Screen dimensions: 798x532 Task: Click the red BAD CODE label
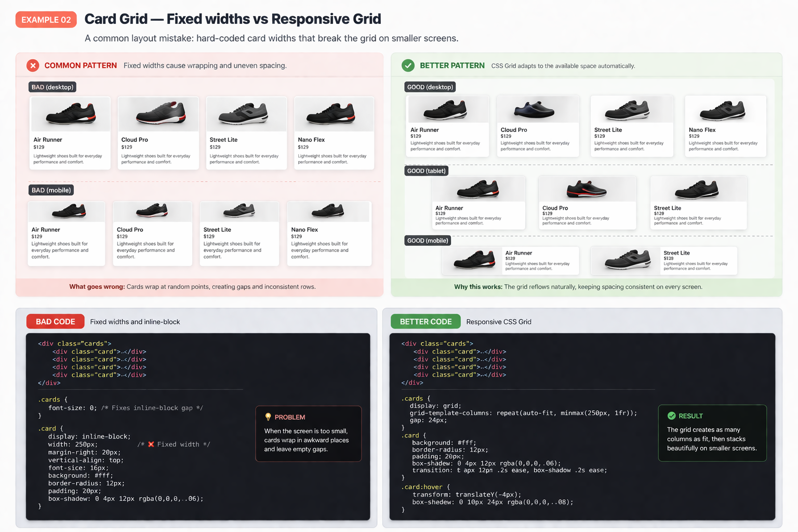[x=56, y=322]
